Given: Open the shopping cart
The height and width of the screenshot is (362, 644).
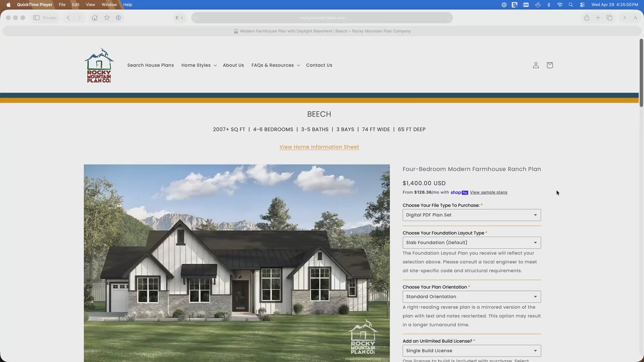Looking at the screenshot, I should tap(550, 65).
